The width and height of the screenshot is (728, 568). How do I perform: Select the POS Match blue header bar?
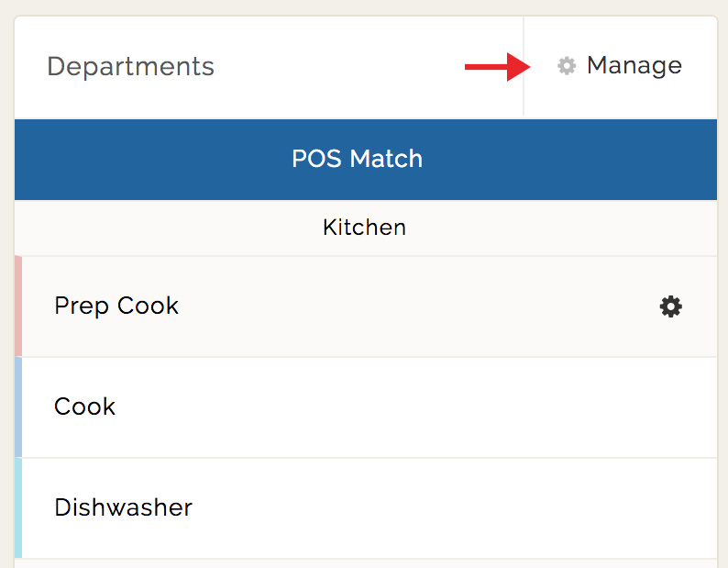pos(366,160)
